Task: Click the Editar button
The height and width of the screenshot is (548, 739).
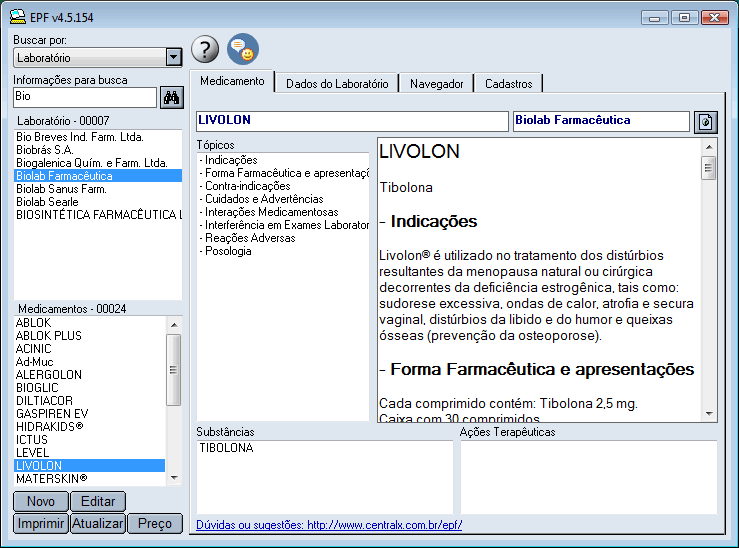Action: [98, 501]
